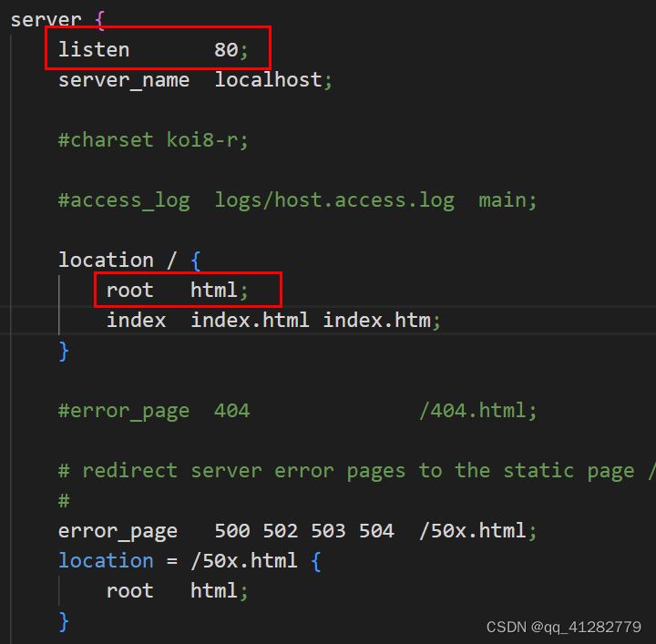Click the 'location /' keyword line
Image resolution: width=656 pixels, height=644 pixels.
coord(118,261)
